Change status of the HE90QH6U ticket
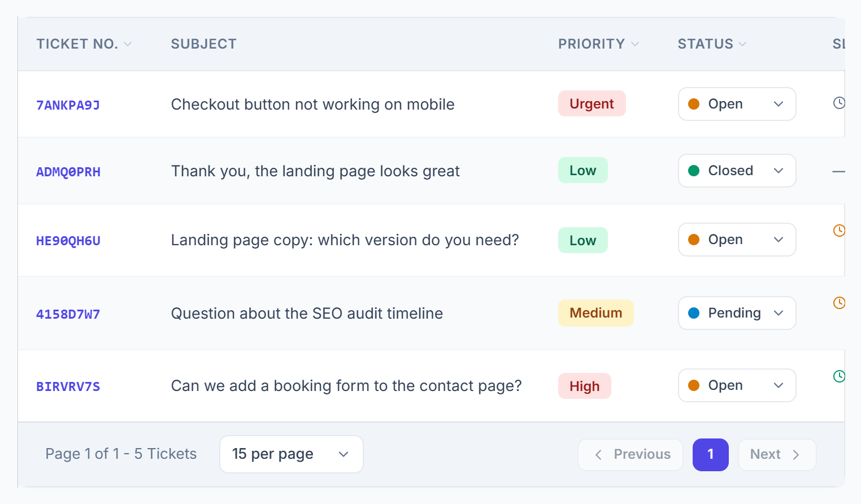Viewport: 861px width, 504px height. [x=737, y=240]
